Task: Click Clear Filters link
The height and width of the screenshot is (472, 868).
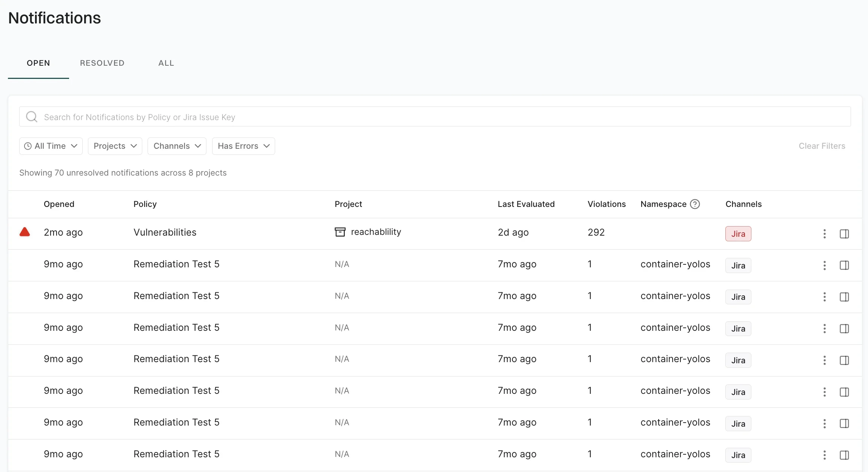Action: coord(822,146)
